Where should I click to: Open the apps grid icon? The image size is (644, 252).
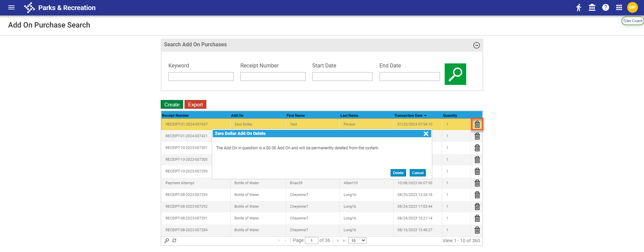point(619,7)
